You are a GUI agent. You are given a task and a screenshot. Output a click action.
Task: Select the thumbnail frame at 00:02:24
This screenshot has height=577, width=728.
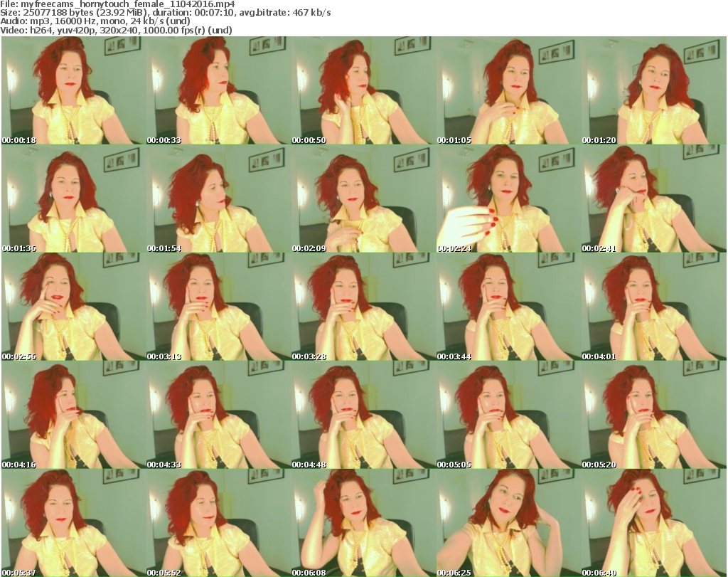pos(508,198)
